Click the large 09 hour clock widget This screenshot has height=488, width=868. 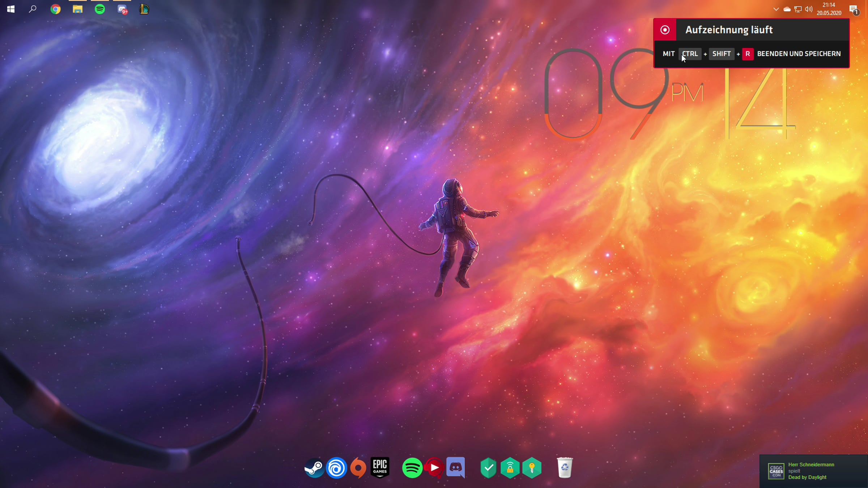[606, 93]
